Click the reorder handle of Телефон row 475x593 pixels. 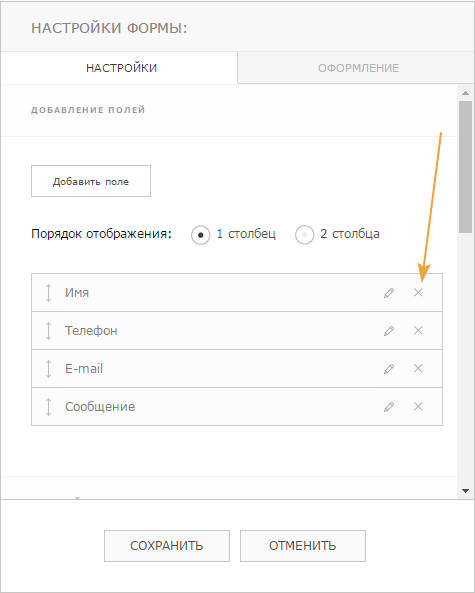pos(48,331)
